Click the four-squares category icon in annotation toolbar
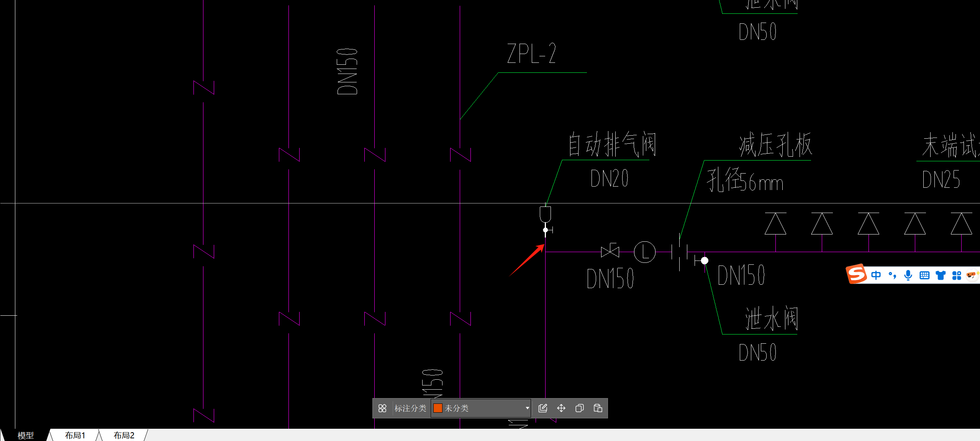 tap(382, 408)
